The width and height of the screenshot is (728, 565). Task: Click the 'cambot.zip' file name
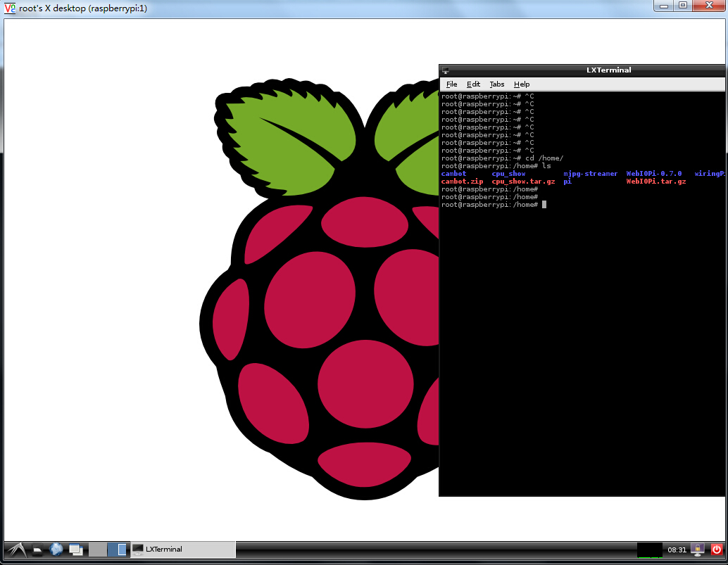462,182
